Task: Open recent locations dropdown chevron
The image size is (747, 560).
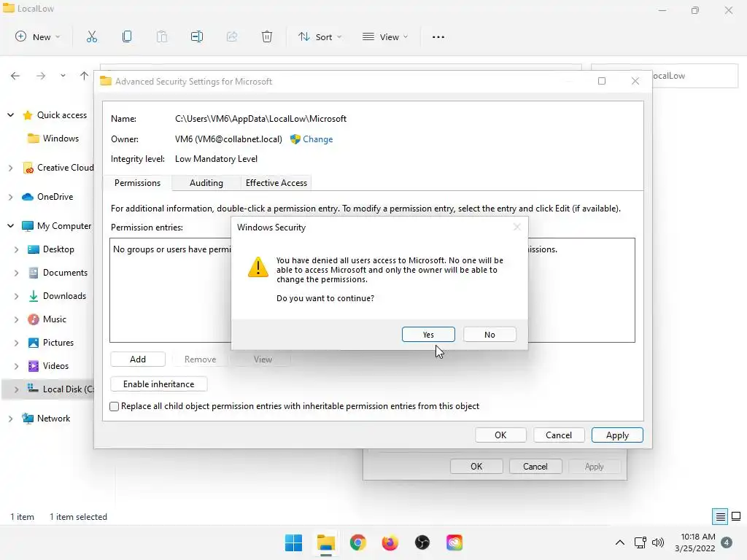Action: pos(63,76)
